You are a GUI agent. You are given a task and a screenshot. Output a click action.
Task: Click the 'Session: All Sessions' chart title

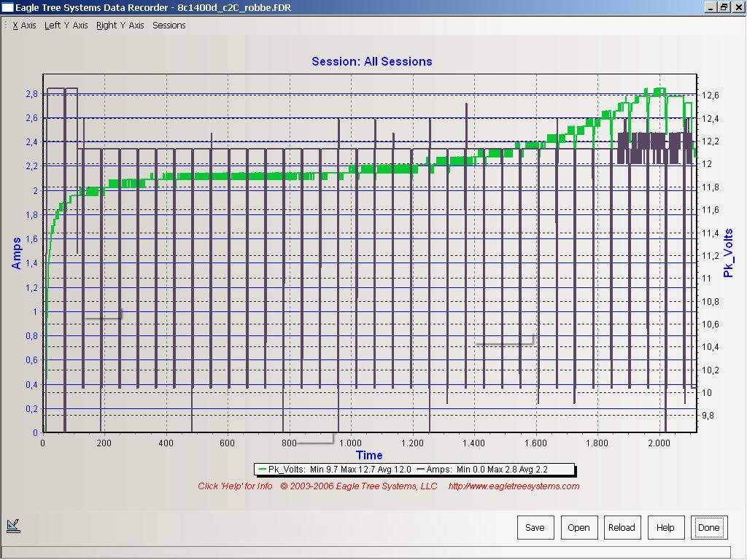tap(371, 61)
